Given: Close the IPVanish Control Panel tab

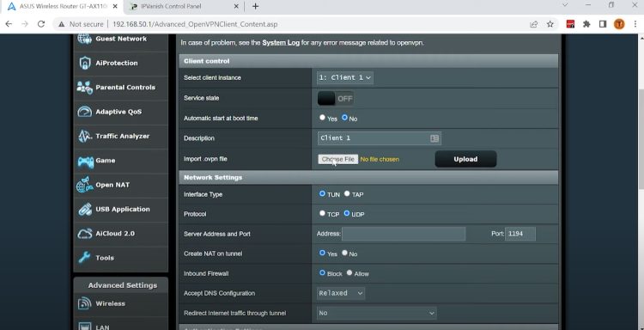Looking at the screenshot, I should [236, 6].
